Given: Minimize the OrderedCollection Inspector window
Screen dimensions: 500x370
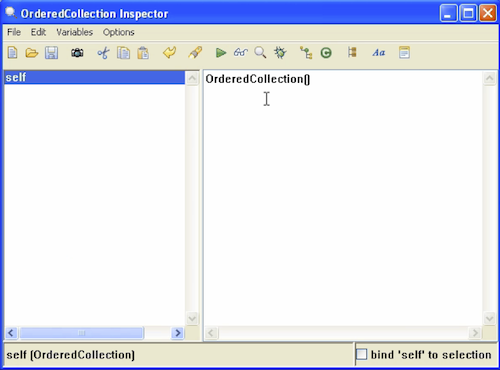Looking at the screenshot, I should [448, 13].
